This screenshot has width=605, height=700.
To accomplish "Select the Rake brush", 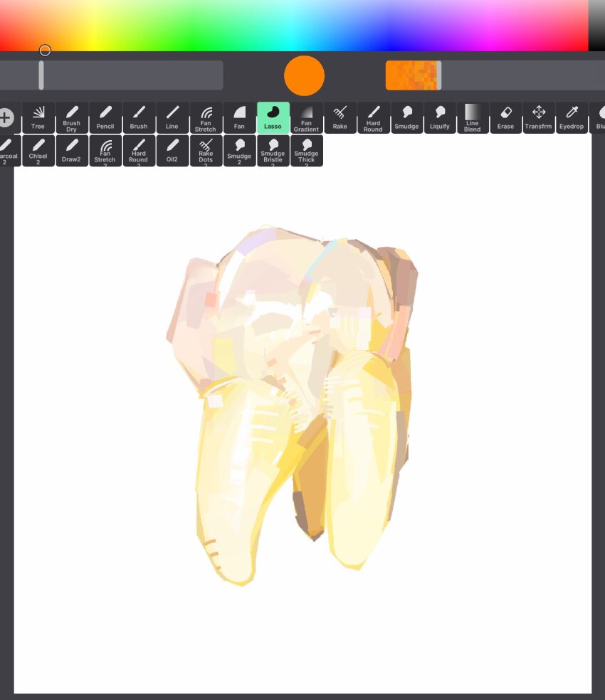I will pyautogui.click(x=340, y=117).
